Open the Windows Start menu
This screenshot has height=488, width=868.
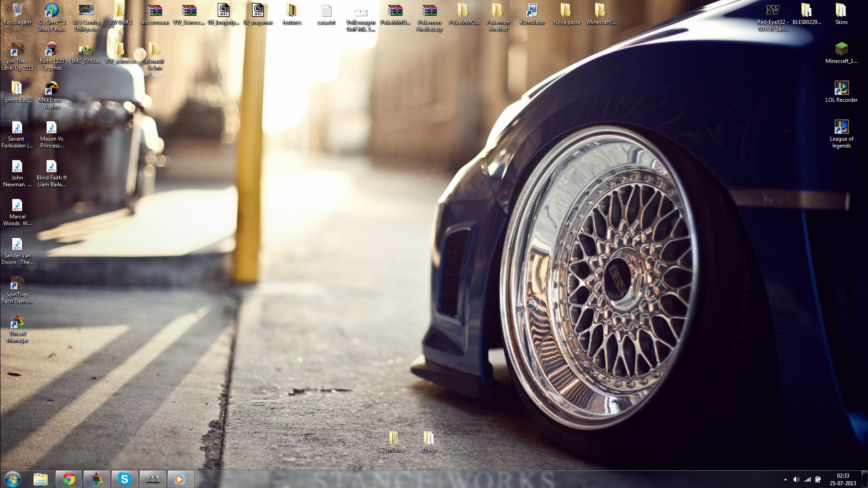click(x=13, y=479)
